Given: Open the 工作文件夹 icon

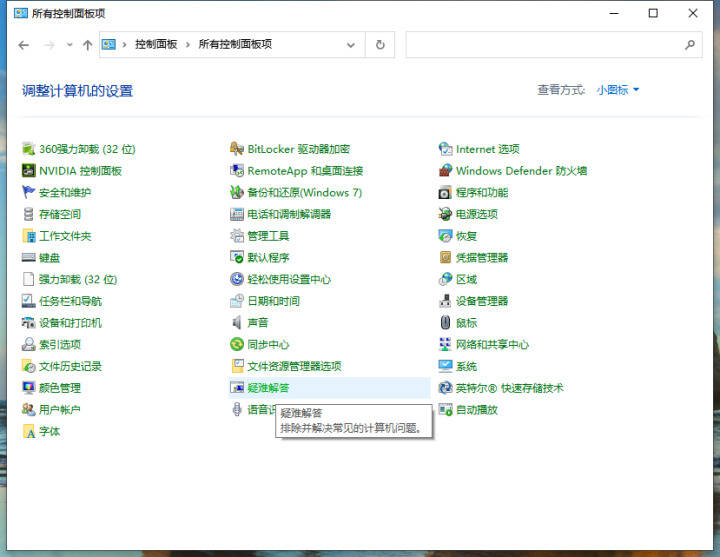Looking at the screenshot, I should (28, 236).
